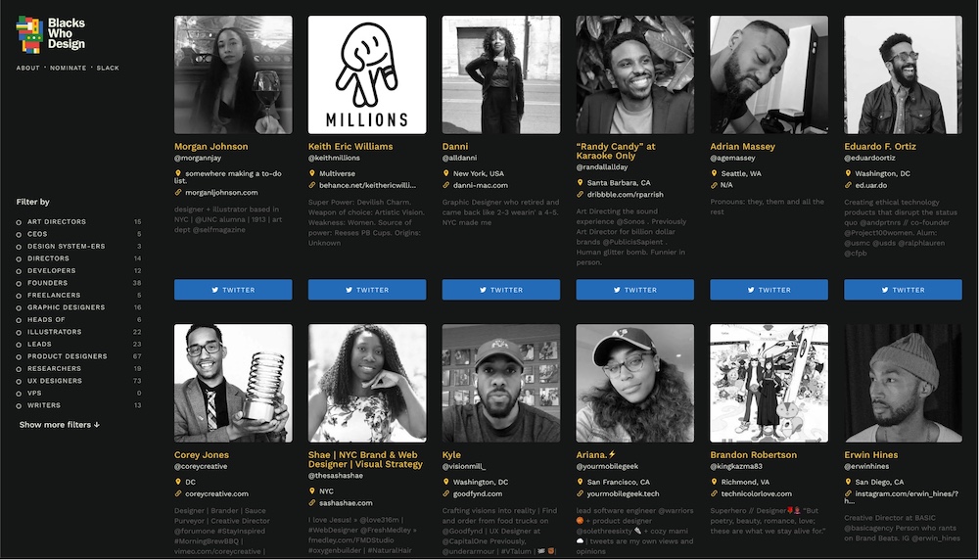
Task: Expand Show more filters
Action: point(60,425)
